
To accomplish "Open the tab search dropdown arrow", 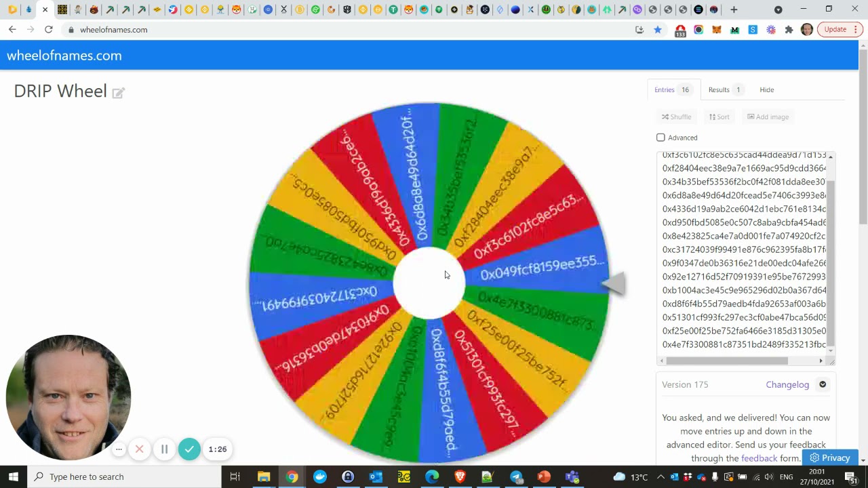I will click(x=778, y=9).
